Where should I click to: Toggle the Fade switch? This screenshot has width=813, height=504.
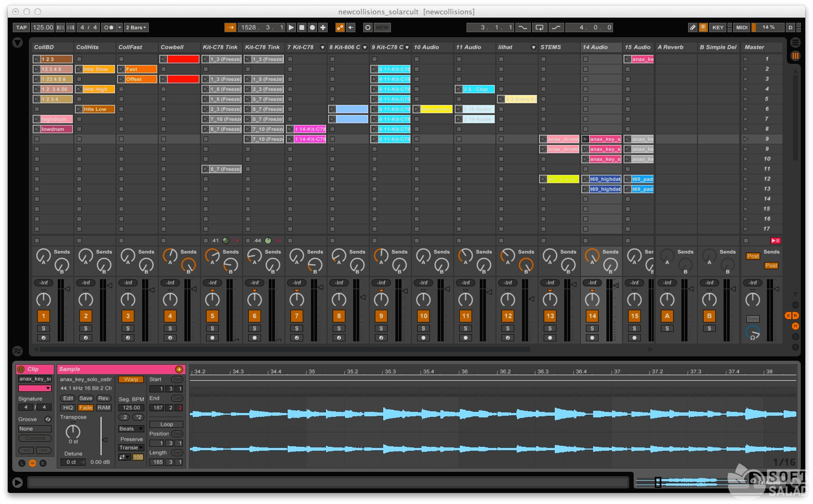(86, 407)
